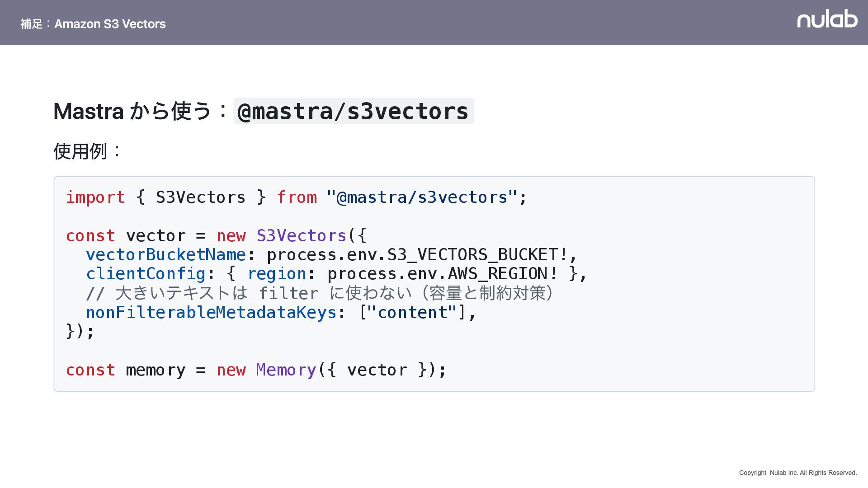Screen dimensions: 868x488
Task: Click the 'import' keyword in the code
Action: tap(95, 197)
